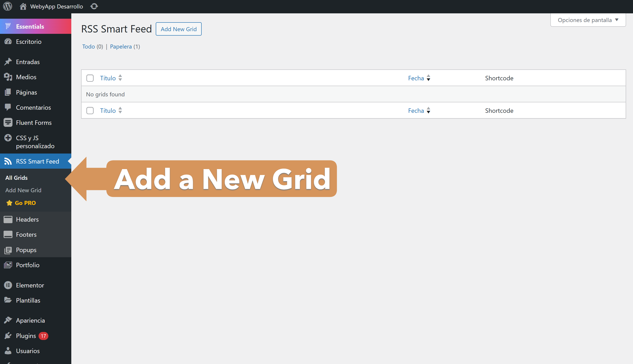Click the home icon beside WebyApp Desarrollo
633x364 pixels.
[x=23, y=6]
